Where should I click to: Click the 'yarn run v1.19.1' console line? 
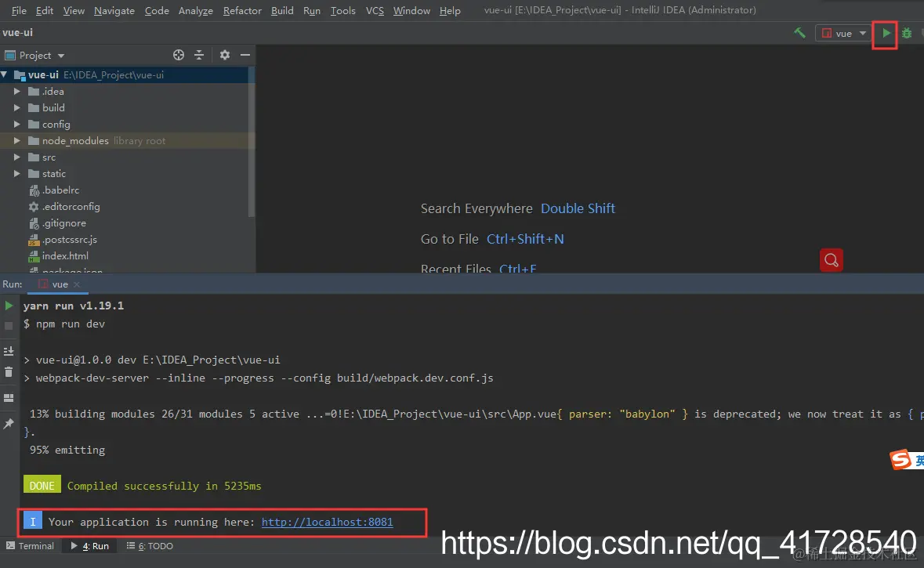coord(74,306)
